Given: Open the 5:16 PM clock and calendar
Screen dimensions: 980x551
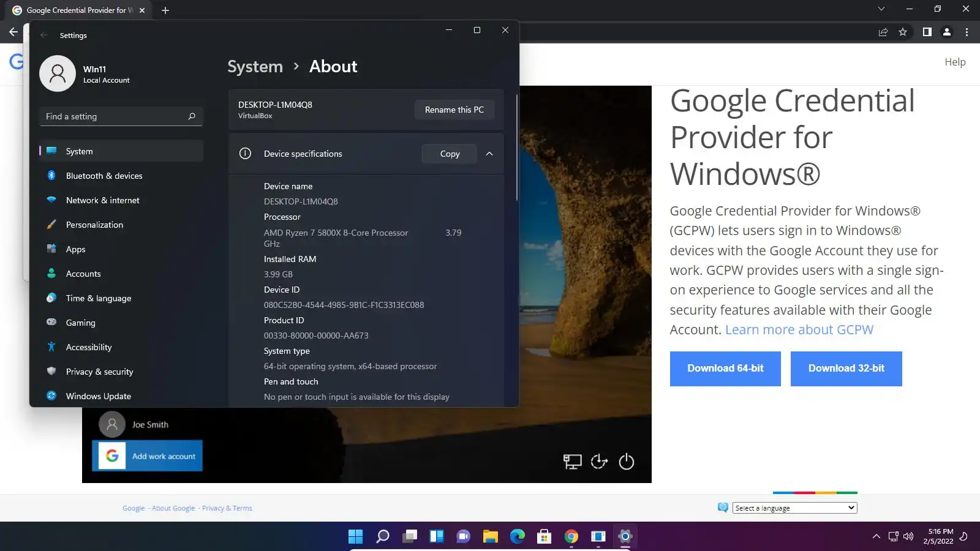Looking at the screenshot, I should click(x=938, y=536).
